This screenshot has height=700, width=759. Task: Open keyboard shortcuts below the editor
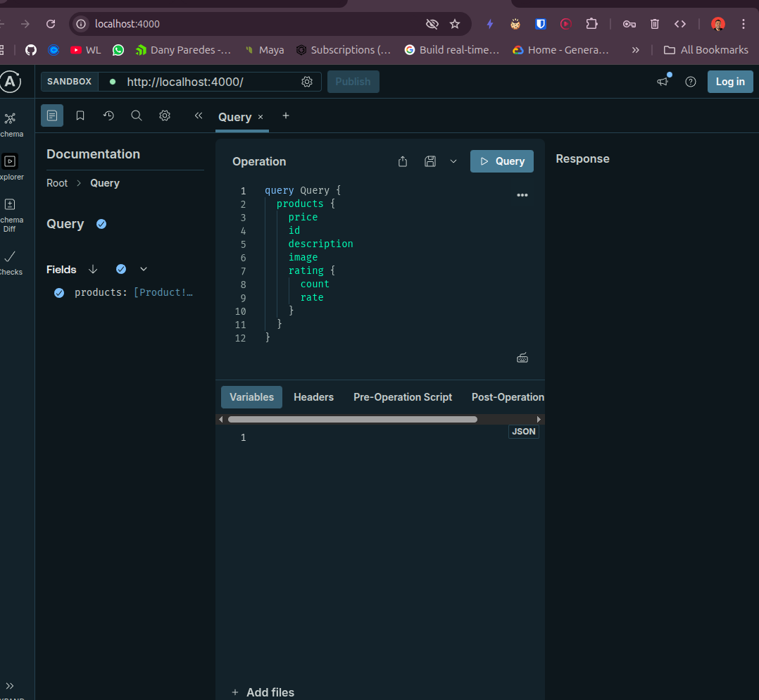click(x=522, y=358)
